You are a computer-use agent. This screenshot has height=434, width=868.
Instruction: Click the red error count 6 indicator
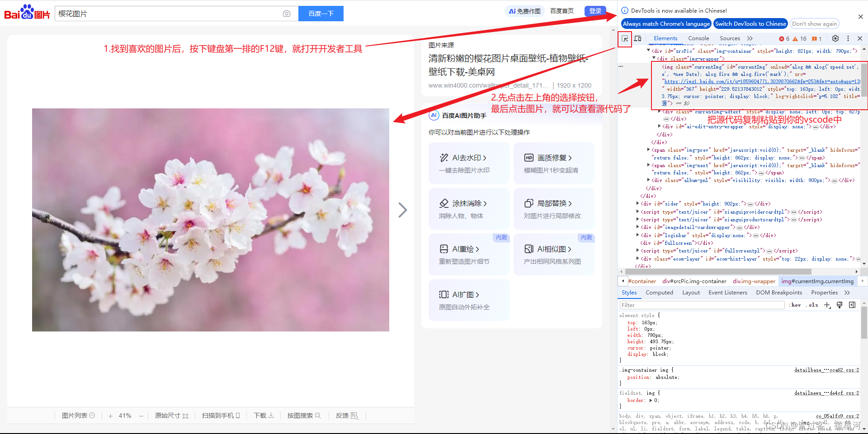click(784, 39)
